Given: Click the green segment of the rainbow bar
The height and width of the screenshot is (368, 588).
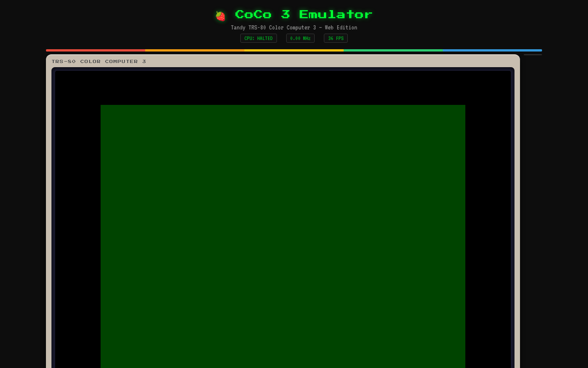Looking at the screenshot, I should [x=393, y=50].
